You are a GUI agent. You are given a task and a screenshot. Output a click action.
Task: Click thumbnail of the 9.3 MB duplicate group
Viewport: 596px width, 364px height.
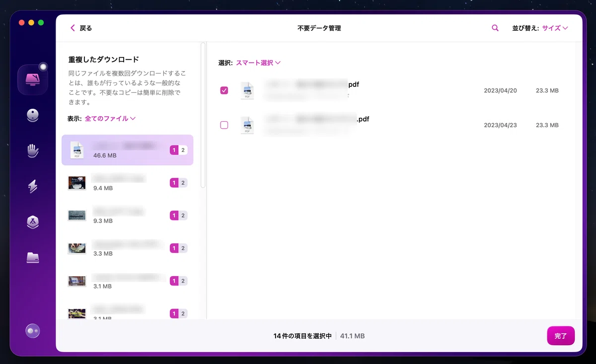[x=77, y=216]
